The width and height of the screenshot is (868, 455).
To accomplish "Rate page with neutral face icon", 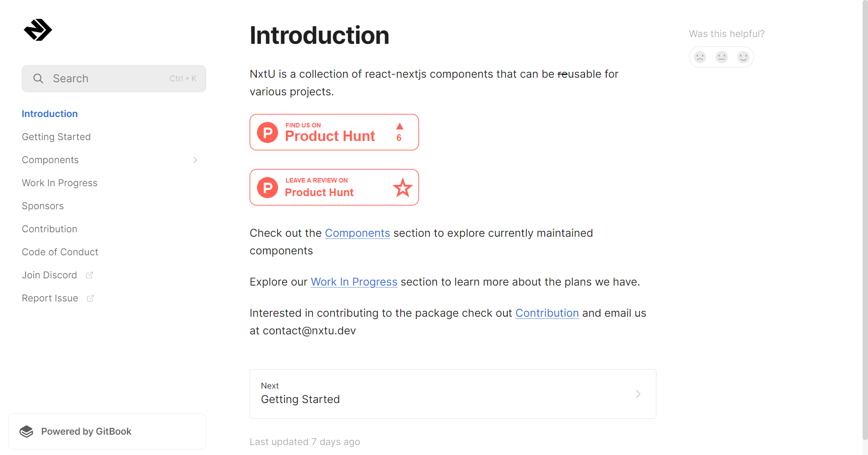I will click(722, 57).
